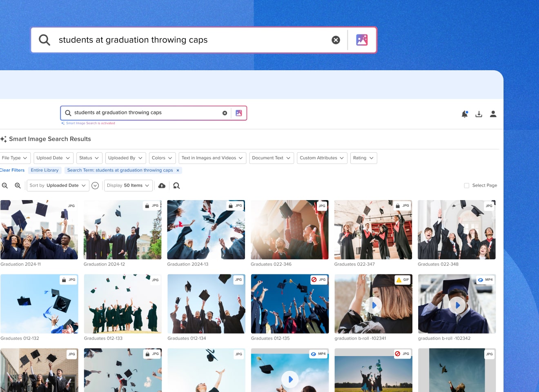539x392 pixels.
Task: Open the downloads tray icon
Action: point(479,114)
